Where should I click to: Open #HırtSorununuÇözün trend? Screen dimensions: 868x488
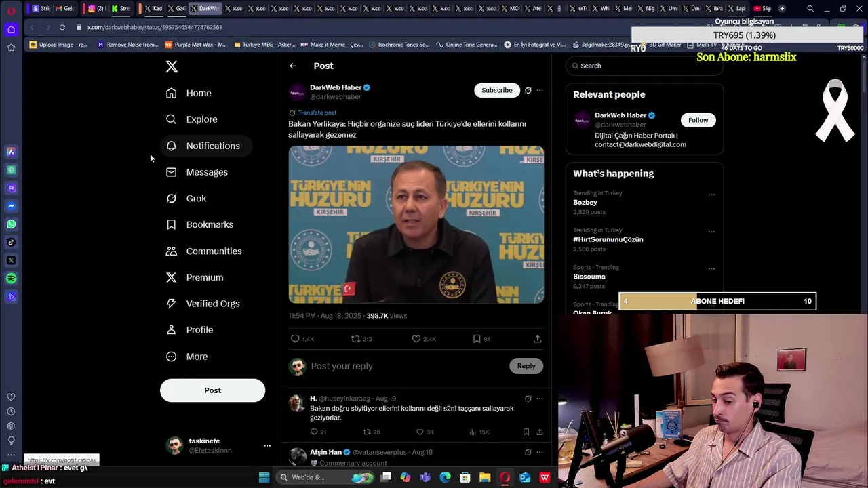coord(608,239)
